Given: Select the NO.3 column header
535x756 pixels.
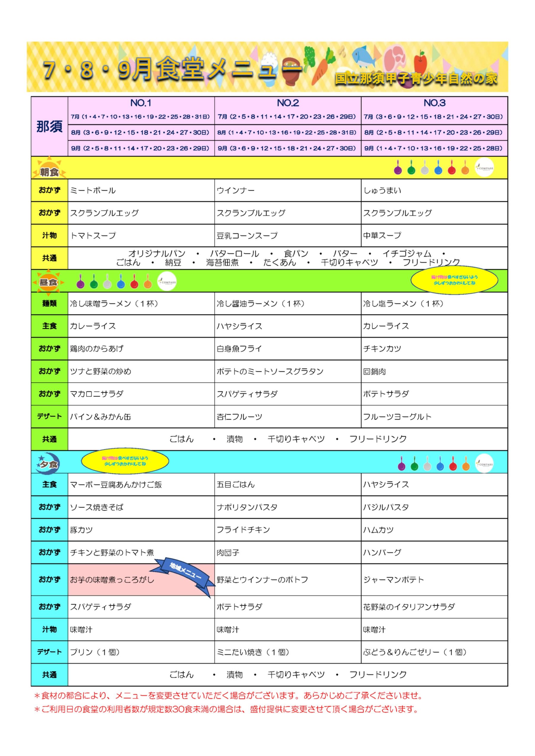Looking at the screenshot, I should [435, 103].
